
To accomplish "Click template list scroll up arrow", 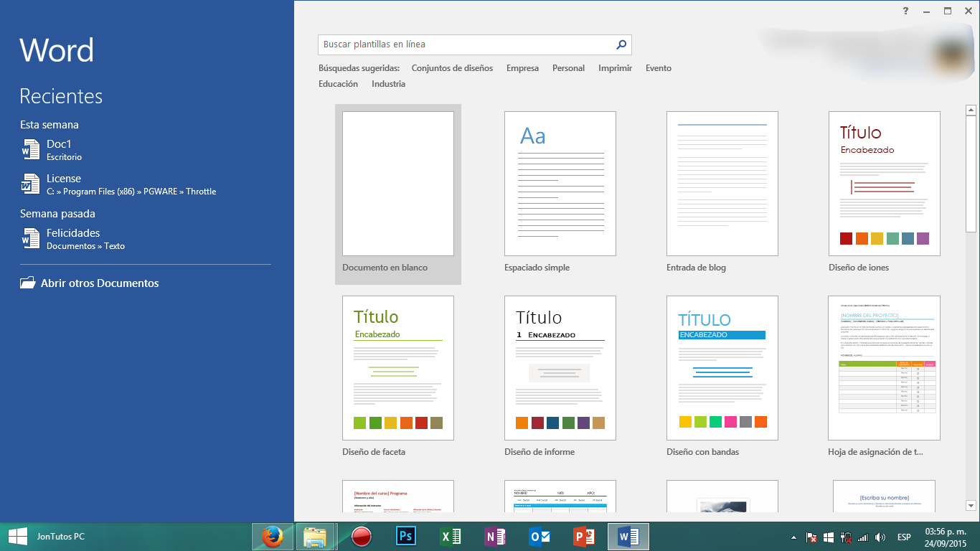I will (x=971, y=110).
